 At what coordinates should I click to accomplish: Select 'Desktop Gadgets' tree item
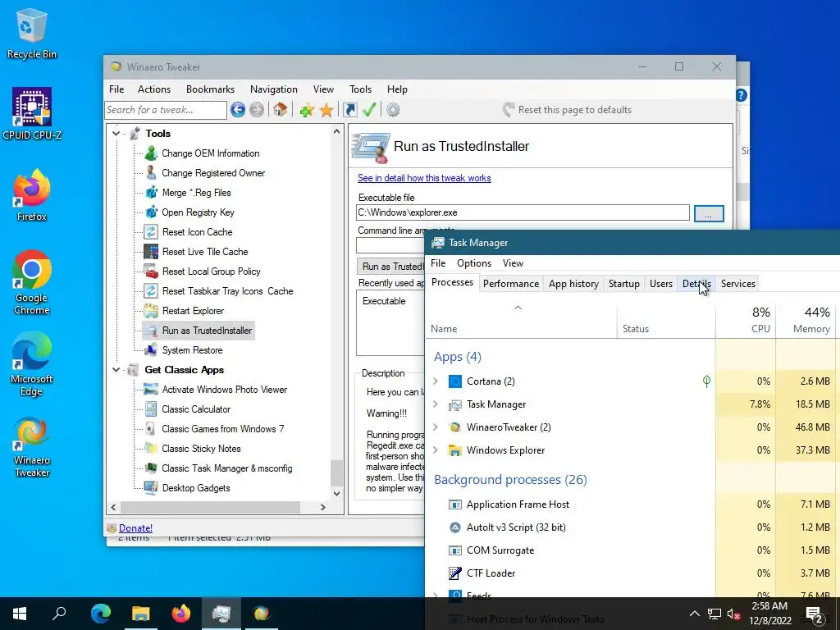pos(196,488)
